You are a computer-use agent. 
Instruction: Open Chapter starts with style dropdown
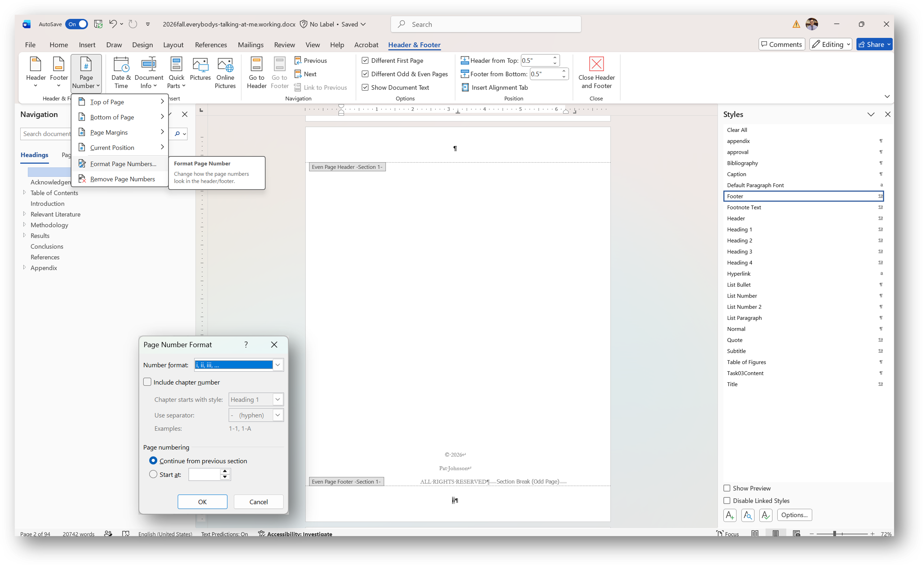click(x=277, y=399)
